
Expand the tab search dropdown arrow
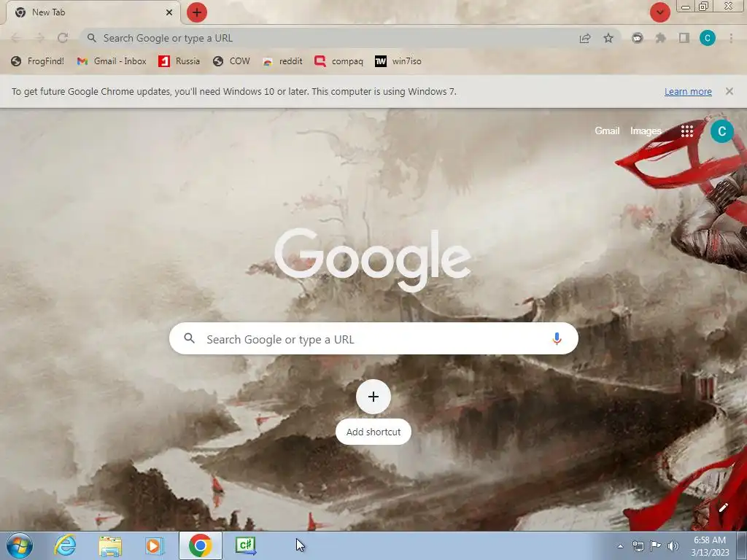tap(659, 12)
